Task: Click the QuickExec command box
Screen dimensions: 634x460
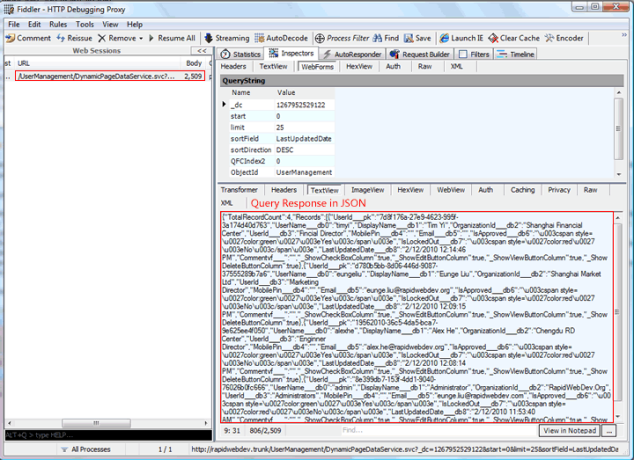Action: tap(108, 435)
